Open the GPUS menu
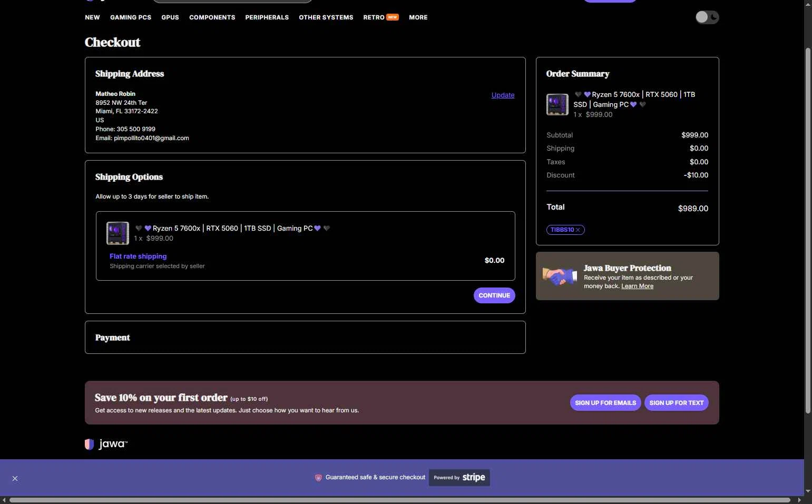 coord(170,17)
